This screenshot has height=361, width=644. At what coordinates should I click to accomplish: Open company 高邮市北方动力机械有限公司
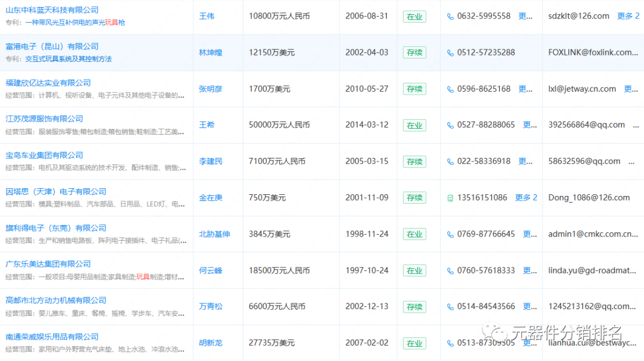(x=56, y=301)
